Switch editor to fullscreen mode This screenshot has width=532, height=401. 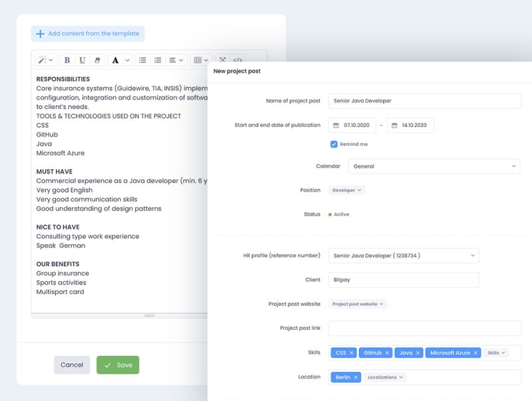coord(223,60)
